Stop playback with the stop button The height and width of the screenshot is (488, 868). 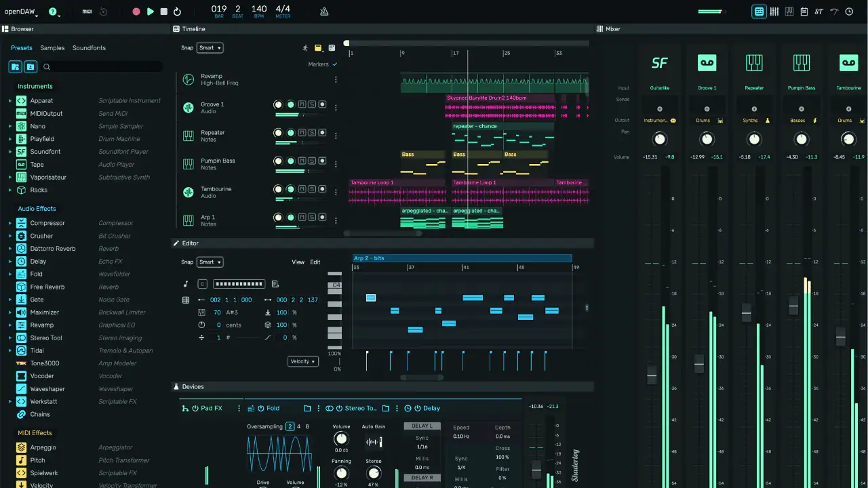coord(163,12)
